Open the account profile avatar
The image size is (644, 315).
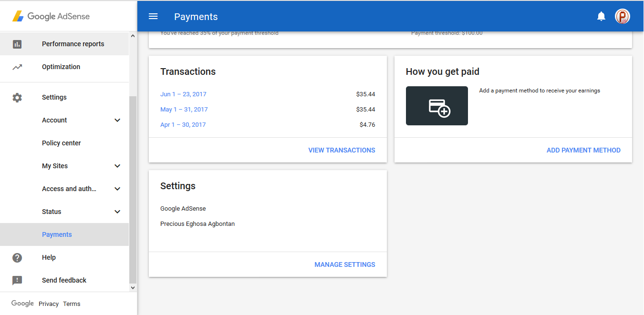coord(623,17)
